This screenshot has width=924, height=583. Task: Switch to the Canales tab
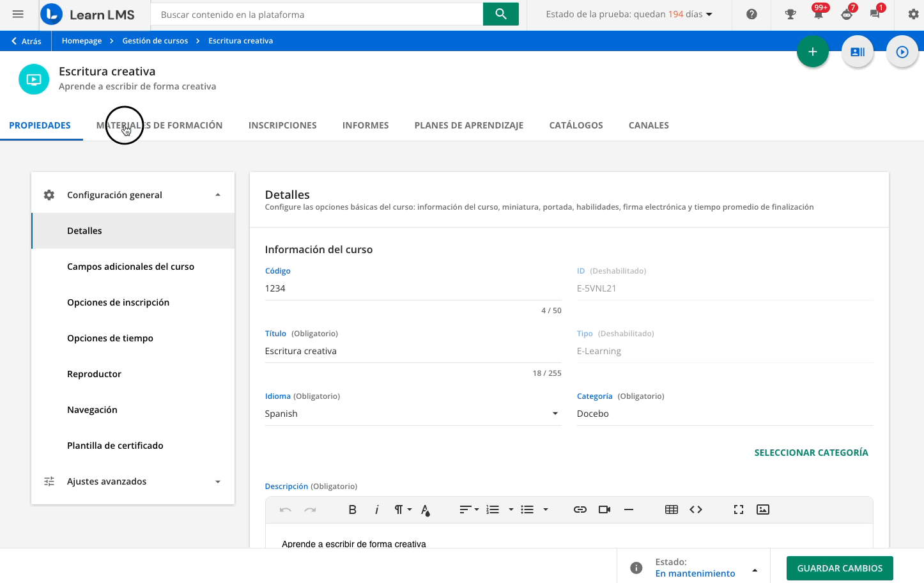click(649, 125)
